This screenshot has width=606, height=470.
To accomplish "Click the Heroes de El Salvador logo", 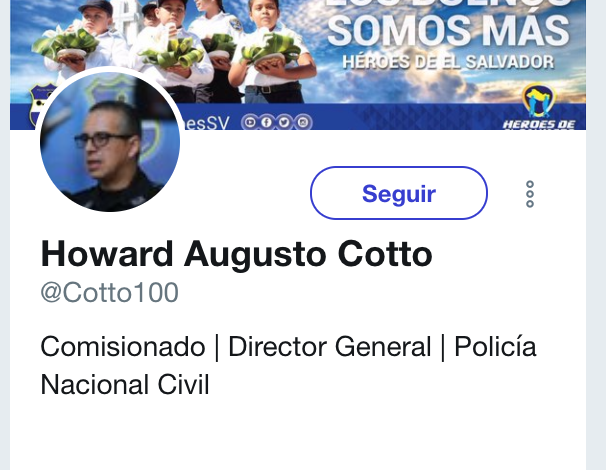I will 539,107.
